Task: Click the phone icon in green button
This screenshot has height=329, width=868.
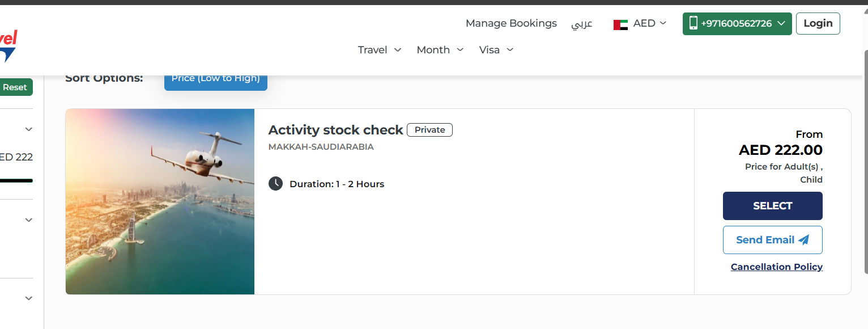Action: pos(693,23)
